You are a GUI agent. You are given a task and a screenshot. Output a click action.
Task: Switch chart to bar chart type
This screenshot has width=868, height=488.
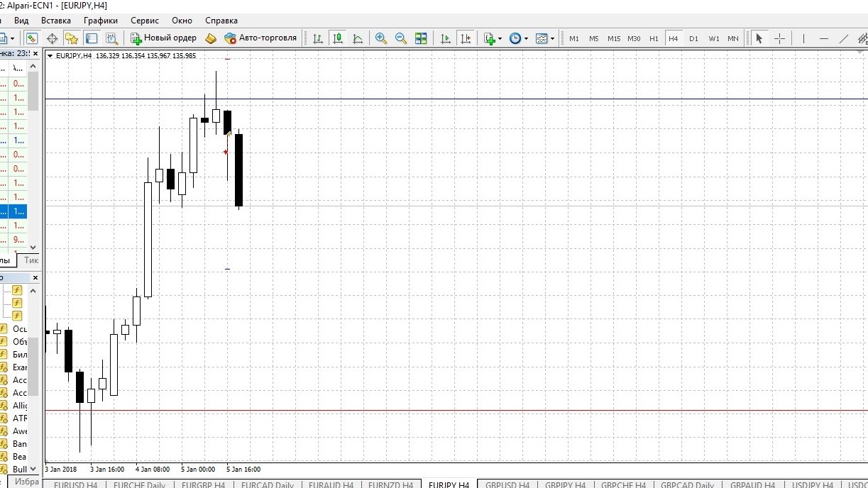317,38
